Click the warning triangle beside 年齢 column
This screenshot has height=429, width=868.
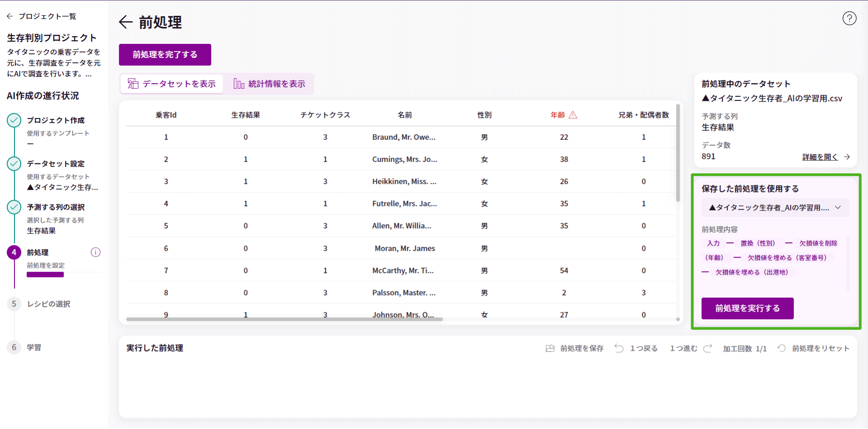pos(573,115)
